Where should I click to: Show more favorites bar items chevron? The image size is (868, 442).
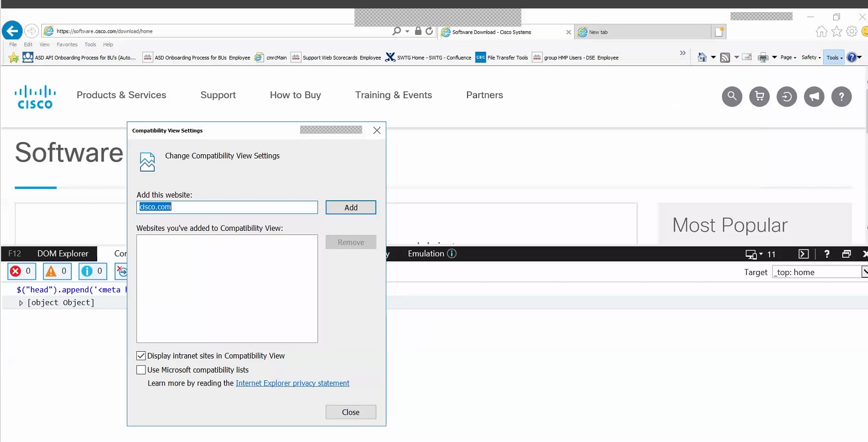pyautogui.click(x=683, y=53)
